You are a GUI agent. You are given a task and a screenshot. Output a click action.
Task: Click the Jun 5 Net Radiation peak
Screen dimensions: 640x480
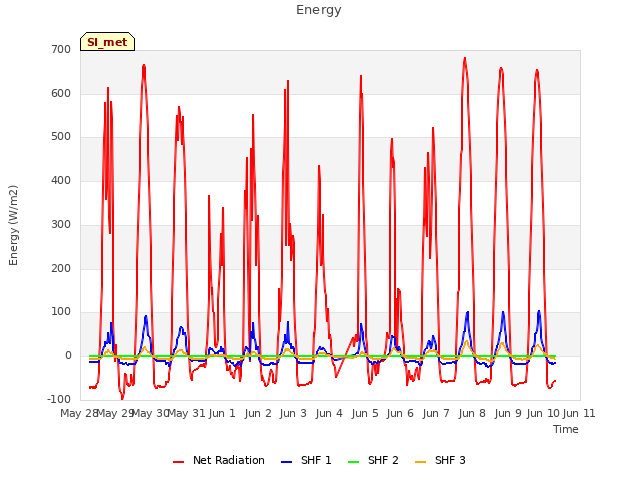pyautogui.click(x=361, y=76)
